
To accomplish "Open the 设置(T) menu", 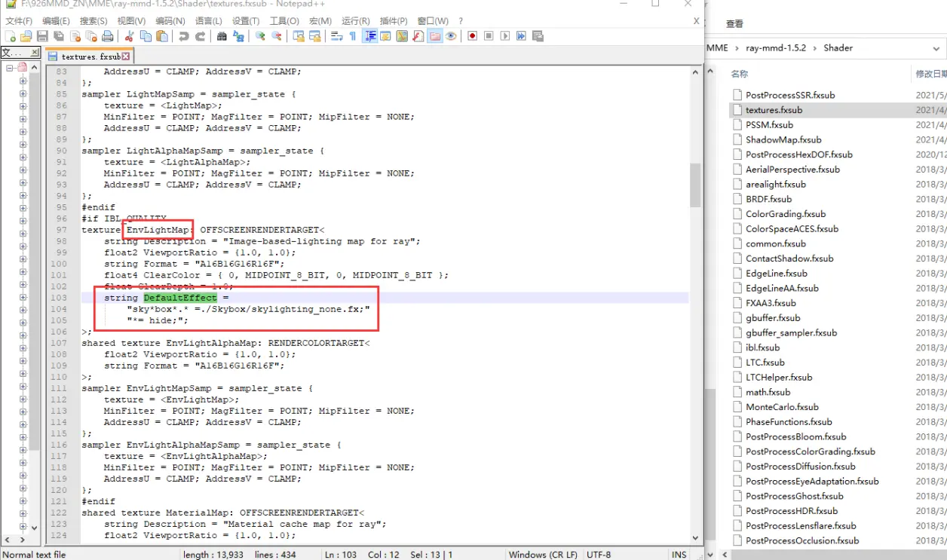I will point(246,21).
